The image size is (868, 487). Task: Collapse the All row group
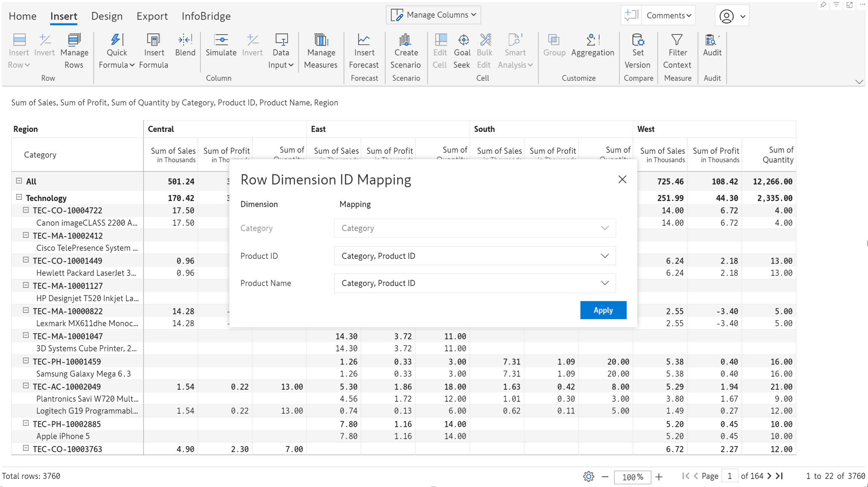[x=19, y=181]
